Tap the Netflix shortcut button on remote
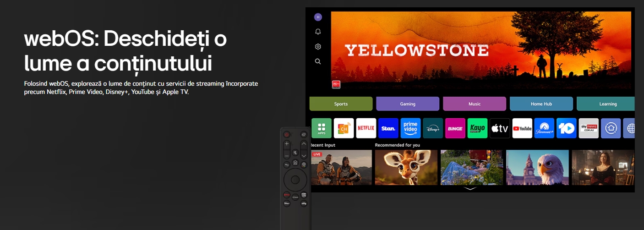644x230 pixels. pyautogui.click(x=287, y=194)
